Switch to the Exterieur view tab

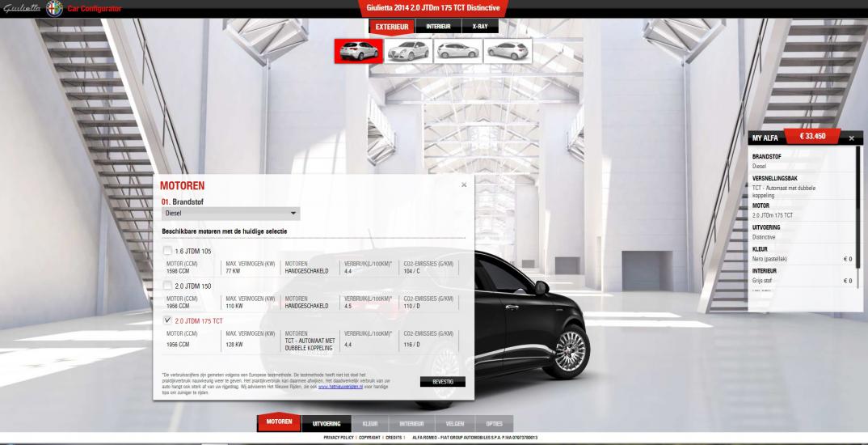click(x=392, y=27)
